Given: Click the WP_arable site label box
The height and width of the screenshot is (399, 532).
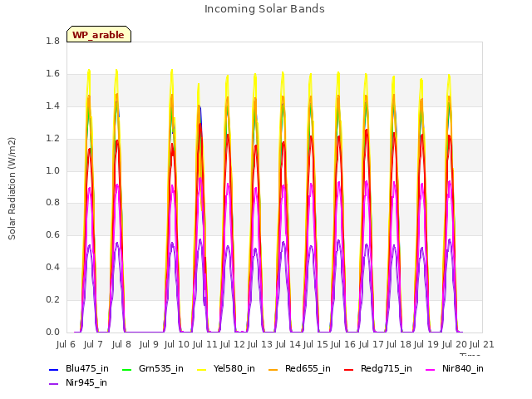Looking at the screenshot, I should pos(99,34).
